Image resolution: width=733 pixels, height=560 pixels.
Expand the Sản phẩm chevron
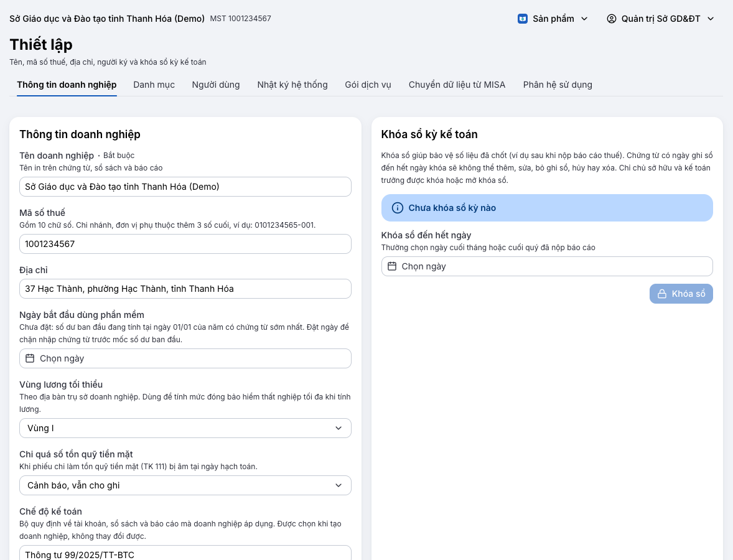[584, 19]
